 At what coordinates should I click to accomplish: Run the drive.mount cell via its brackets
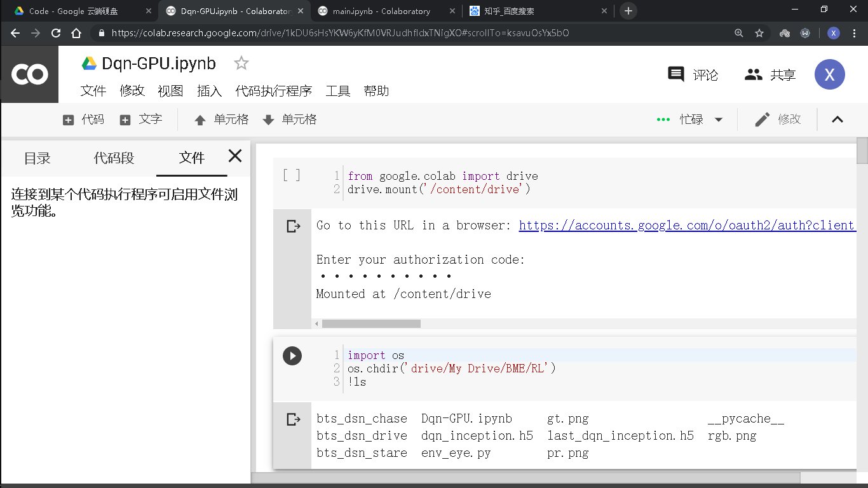click(x=292, y=175)
